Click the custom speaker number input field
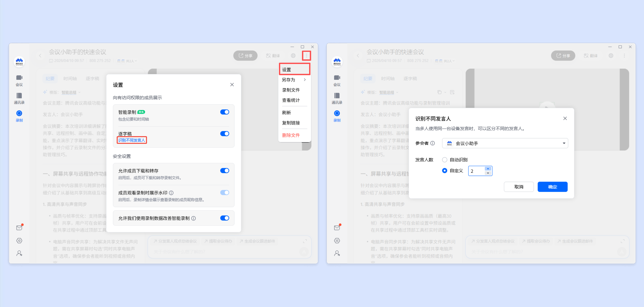Image resolution: width=644 pixels, height=307 pixels. [x=477, y=171]
